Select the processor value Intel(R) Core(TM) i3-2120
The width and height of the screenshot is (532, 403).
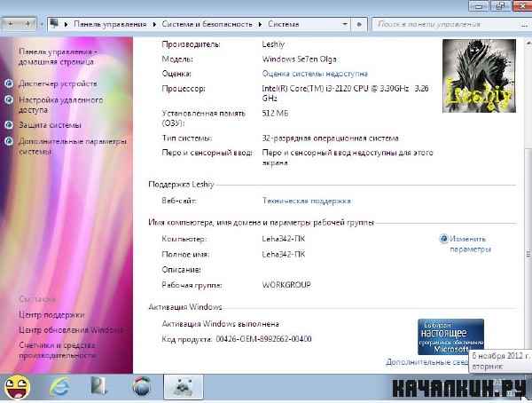tap(346, 93)
